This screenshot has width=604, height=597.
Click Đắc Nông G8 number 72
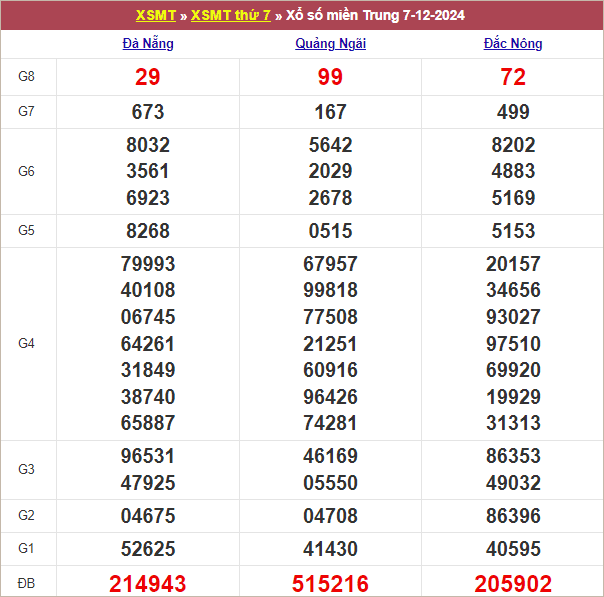pyautogui.click(x=513, y=77)
